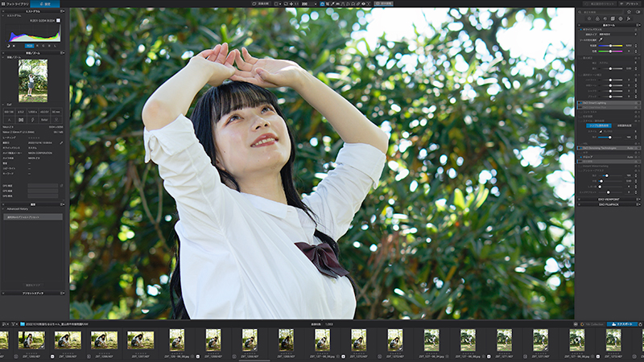
Task: Enable the exposure compensation checkbox
Action: (x=580, y=57)
